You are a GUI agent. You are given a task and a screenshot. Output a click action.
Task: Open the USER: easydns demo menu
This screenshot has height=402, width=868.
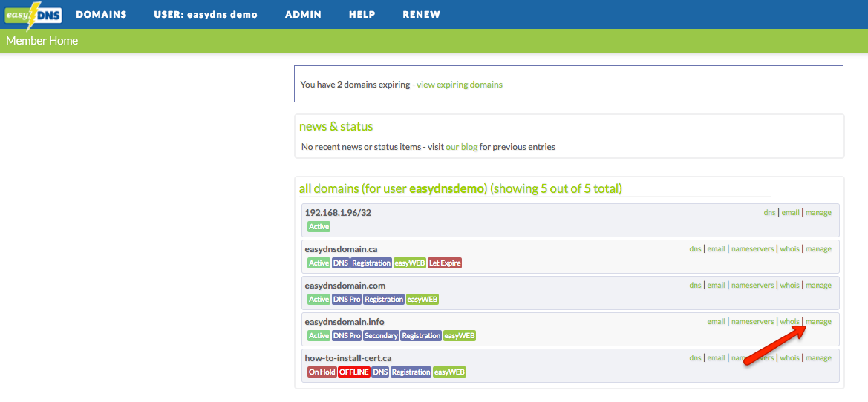click(206, 15)
